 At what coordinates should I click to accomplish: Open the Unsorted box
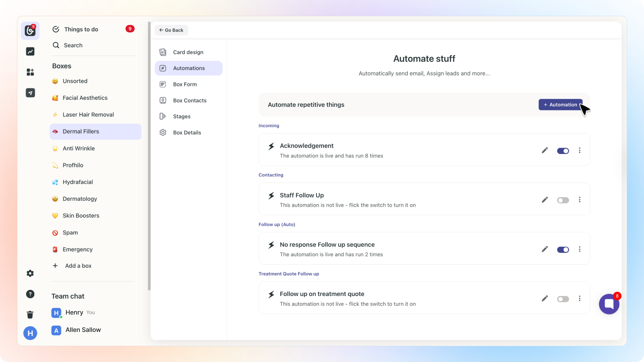click(x=96, y=81)
